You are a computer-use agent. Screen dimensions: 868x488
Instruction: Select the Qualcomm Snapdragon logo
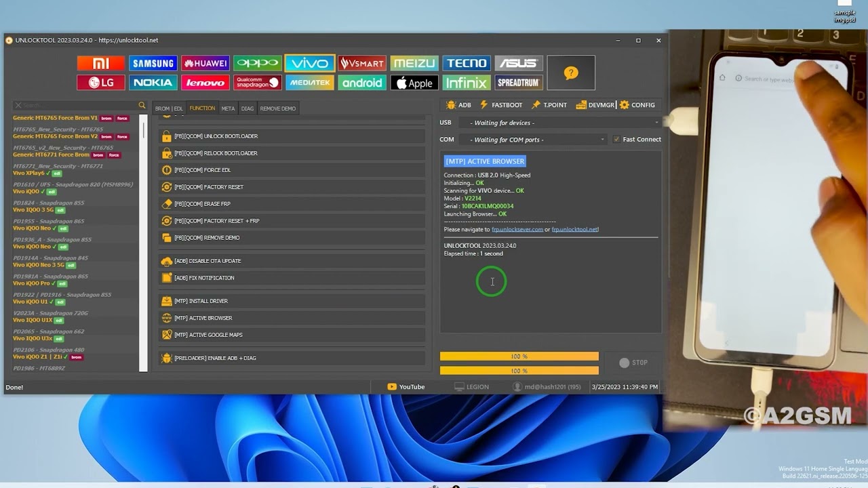pos(257,83)
